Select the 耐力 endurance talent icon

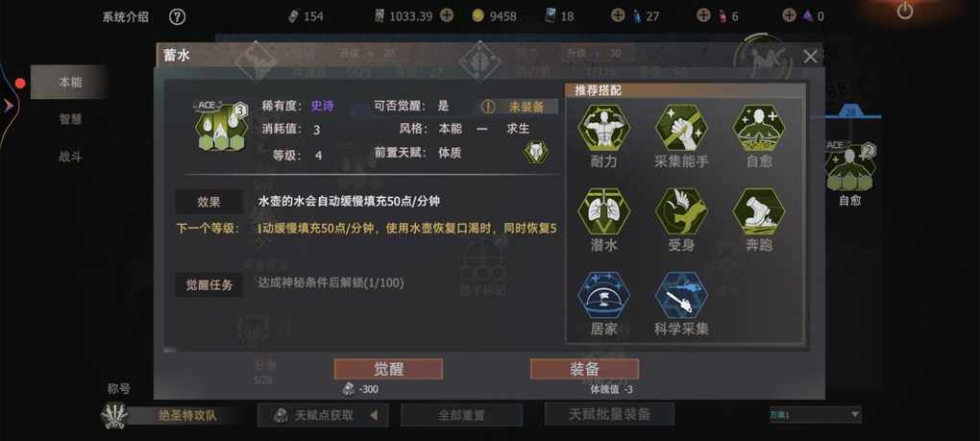tap(603, 128)
